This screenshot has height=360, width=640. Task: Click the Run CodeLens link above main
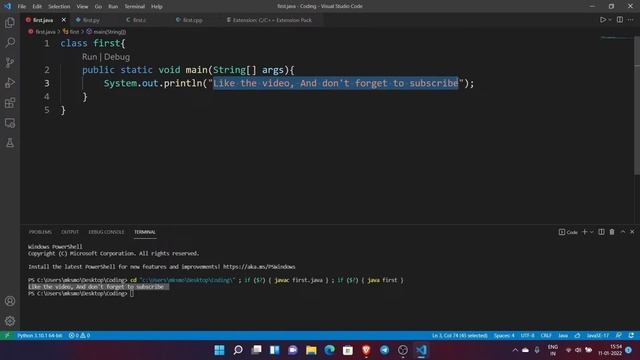(89, 57)
